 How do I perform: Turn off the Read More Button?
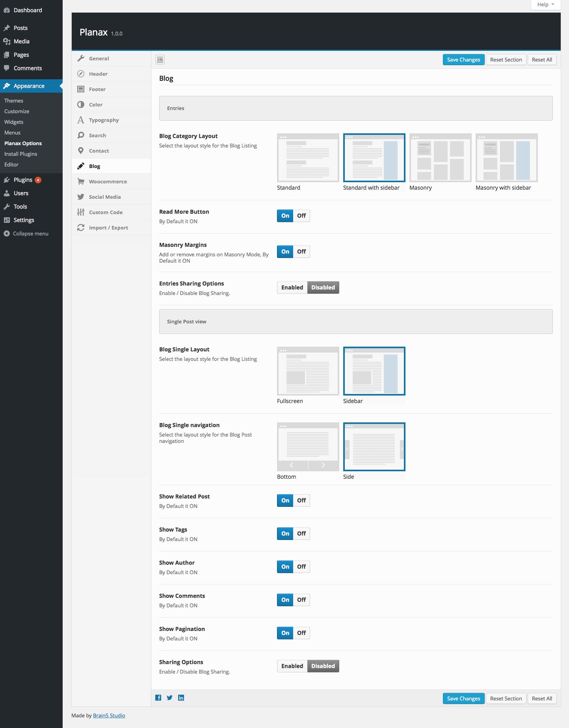tap(301, 216)
